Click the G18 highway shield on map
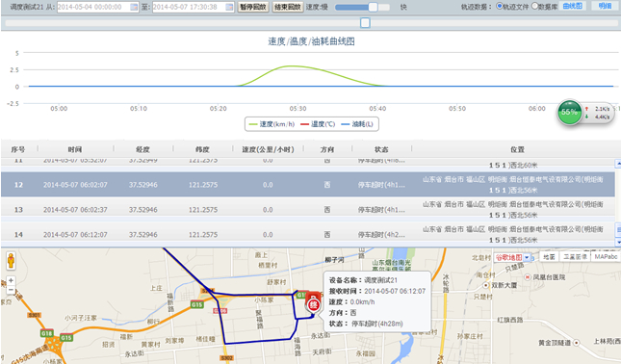This screenshot has height=364, width=621. 47,333
